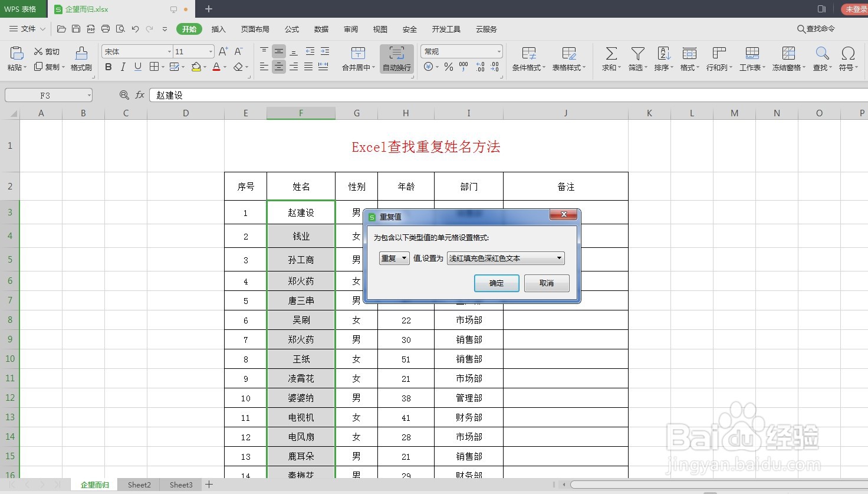This screenshot has width=868, height=494.
Task: Toggle Wrap Text (自动换行)
Action: 397,59
